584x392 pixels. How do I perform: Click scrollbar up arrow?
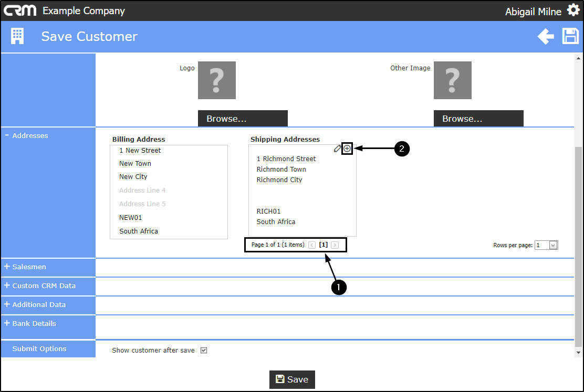point(578,58)
